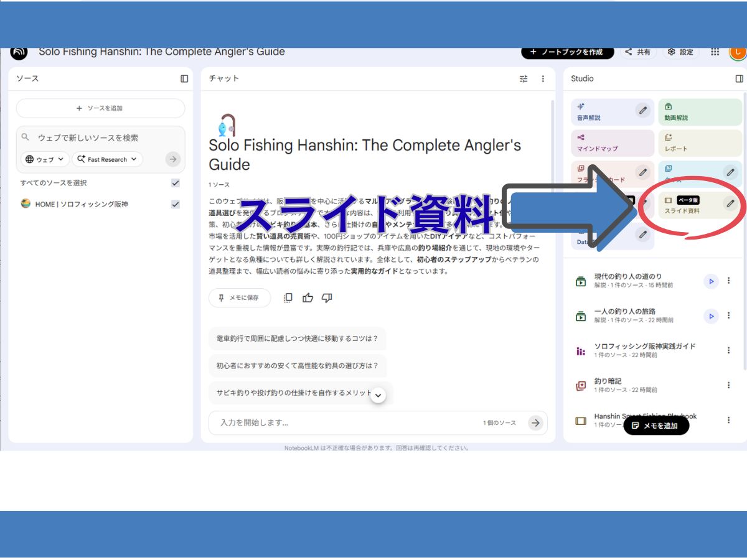This screenshot has height=560, width=747.
Task: Save the response with メモに保存
Action: tap(240, 298)
